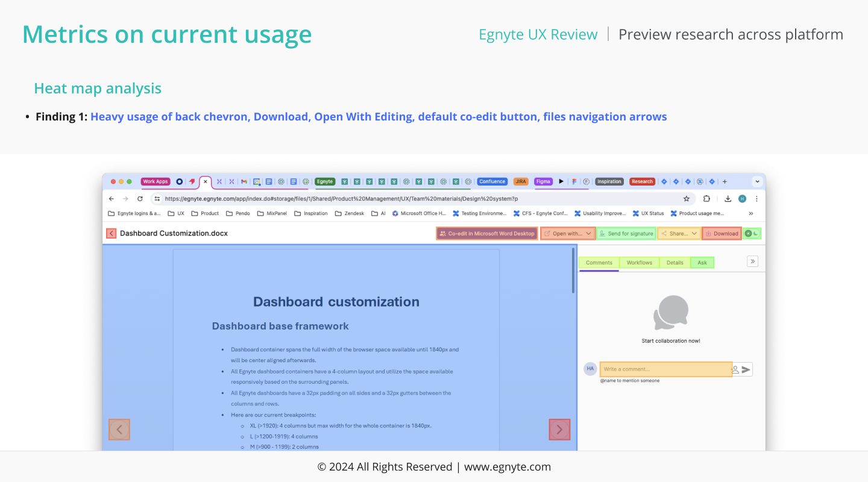Bookmark this page with the star icon

point(686,198)
